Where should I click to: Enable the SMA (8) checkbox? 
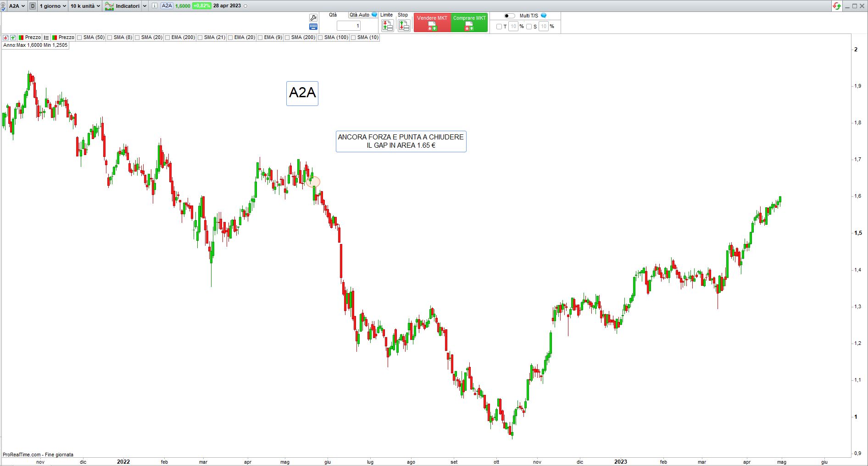click(110, 38)
